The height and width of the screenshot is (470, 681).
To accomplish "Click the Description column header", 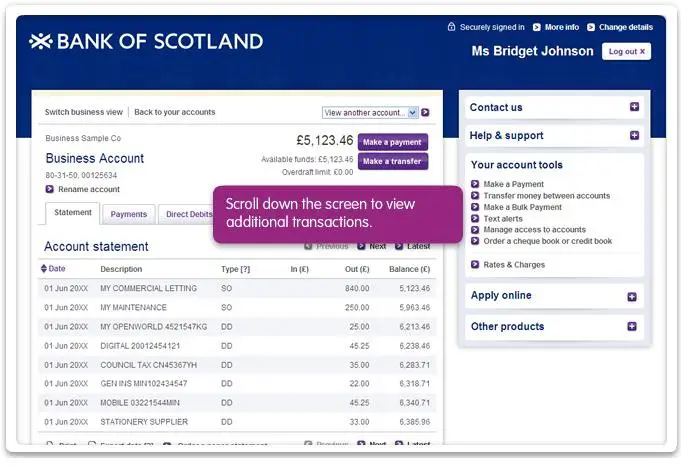I will (x=121, y=269).
